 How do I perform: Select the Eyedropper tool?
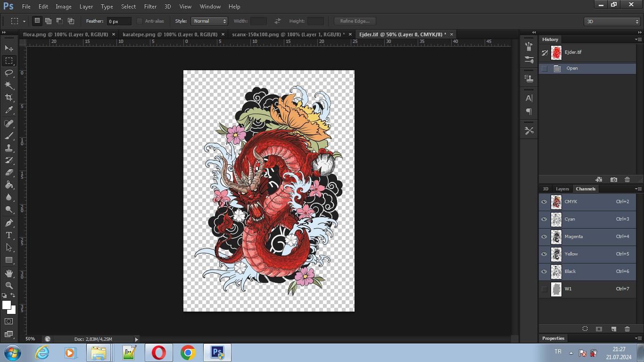pyautogui.click(x=8, y=110)
